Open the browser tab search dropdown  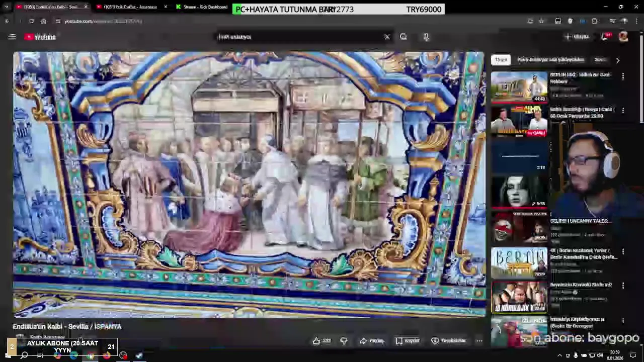point(6,7)
